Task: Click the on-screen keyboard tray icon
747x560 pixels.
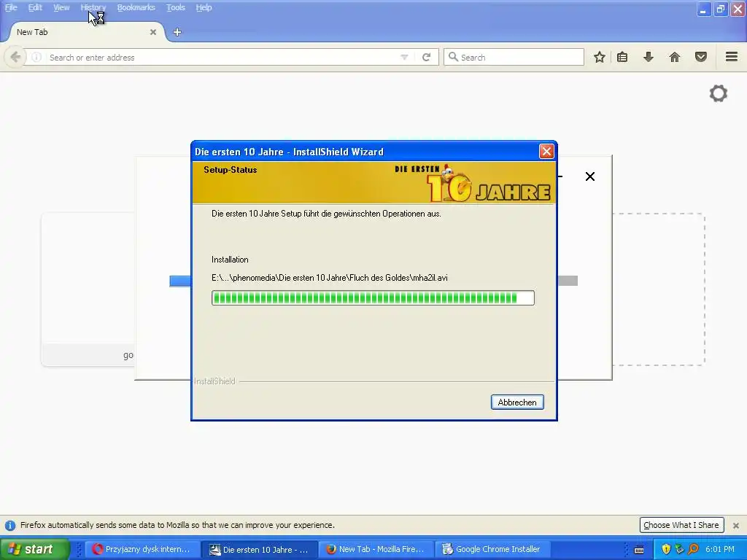Action: point(639,550)
